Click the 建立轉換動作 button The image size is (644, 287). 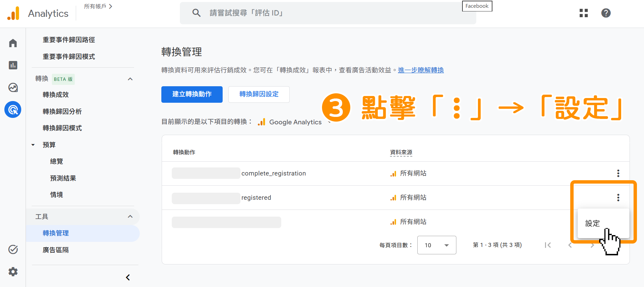(x=192, y=94)
